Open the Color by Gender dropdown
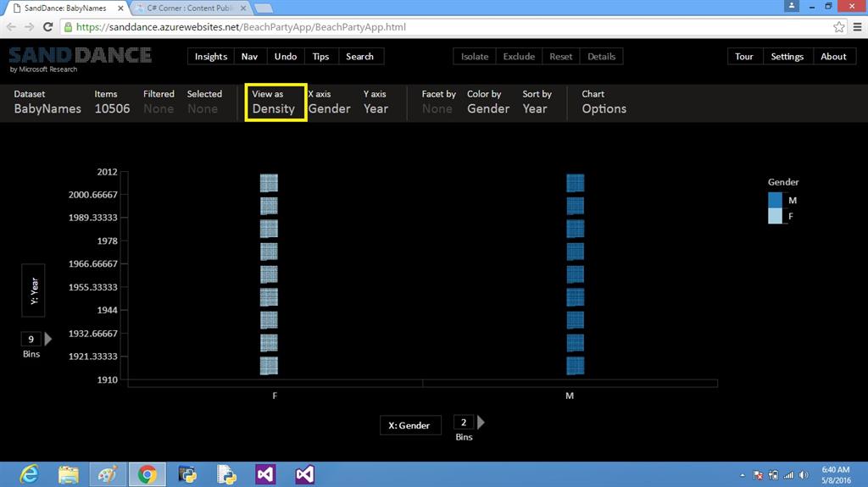Screen dimensions: 868x487 (x=487, y=102)
